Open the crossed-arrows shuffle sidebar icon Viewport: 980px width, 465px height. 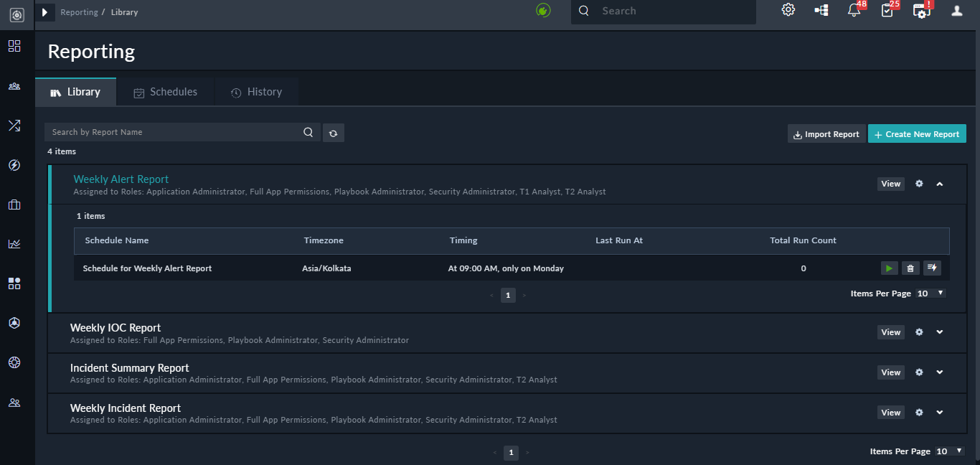[x=14, y=126]
